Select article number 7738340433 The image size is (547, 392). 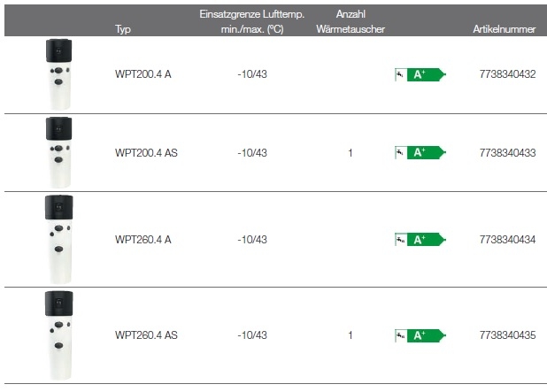pos(507,153)
